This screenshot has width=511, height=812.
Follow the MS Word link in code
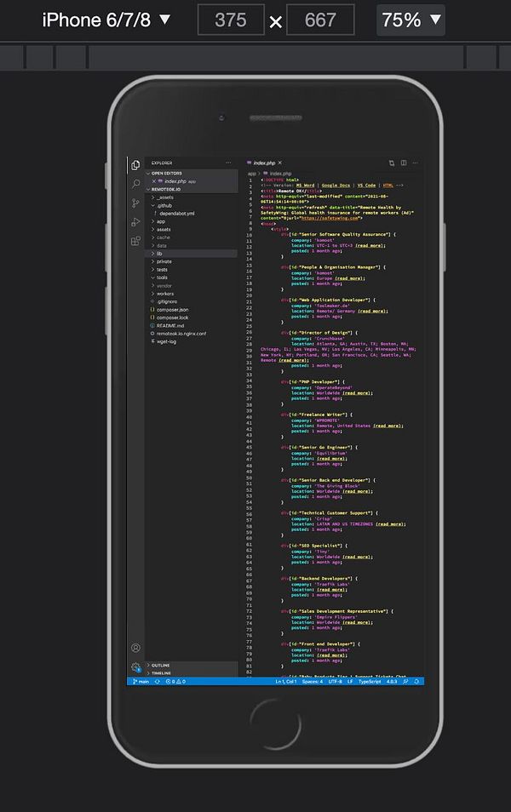click(305, 186)
